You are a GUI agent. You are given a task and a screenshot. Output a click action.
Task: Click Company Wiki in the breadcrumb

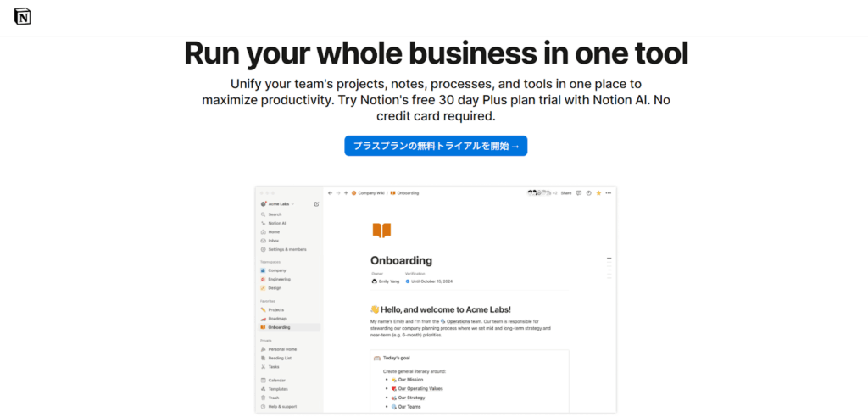pos(370,193)
